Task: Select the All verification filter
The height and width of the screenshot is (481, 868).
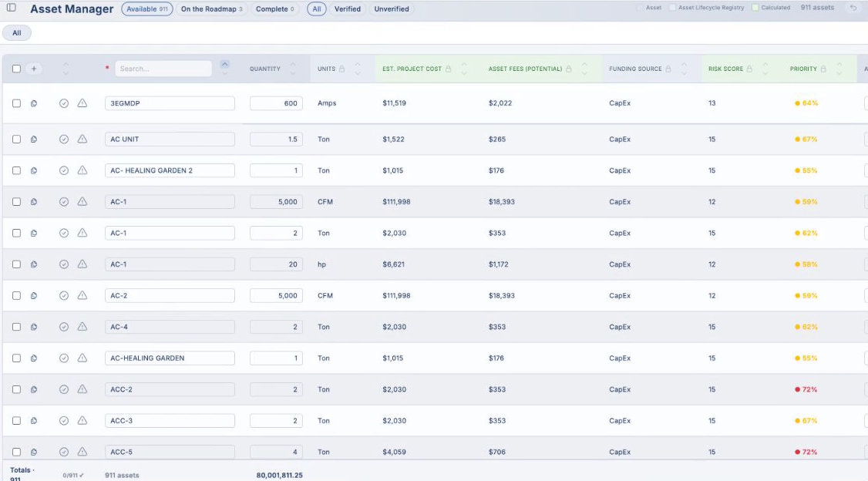Action: pos(317,8)
